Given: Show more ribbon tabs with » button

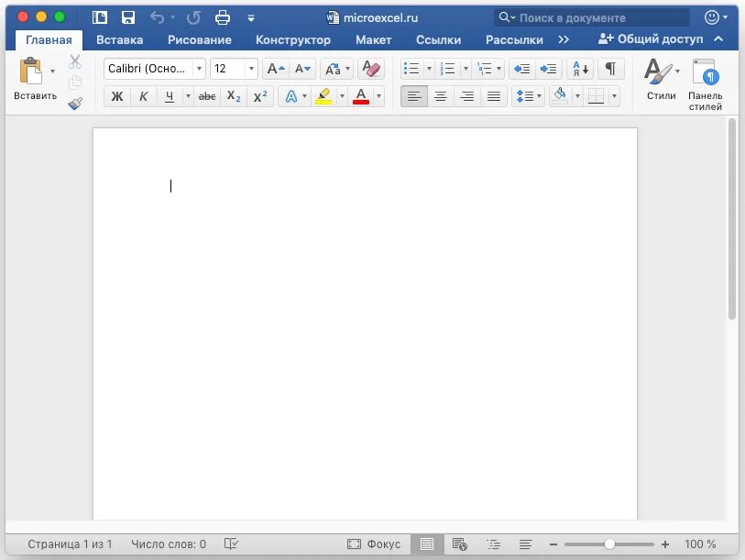Looking at the screenshot, I should [564, 39].
